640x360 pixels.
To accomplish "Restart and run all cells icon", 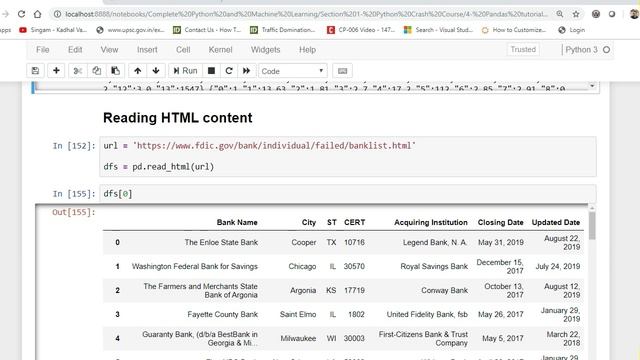I will pos(247,71).
